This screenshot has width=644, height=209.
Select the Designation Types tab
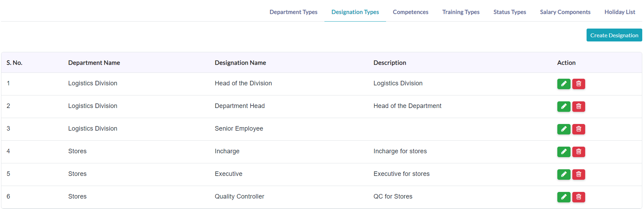[355, 12]
